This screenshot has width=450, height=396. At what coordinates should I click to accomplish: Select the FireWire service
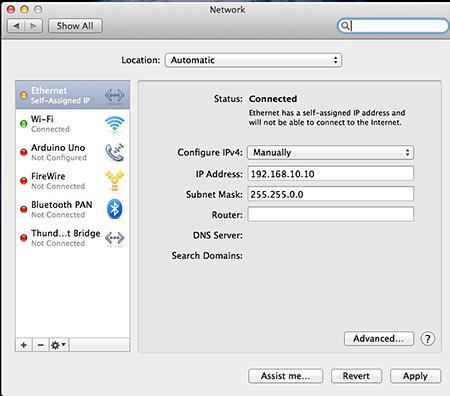[x=73, y=181]
